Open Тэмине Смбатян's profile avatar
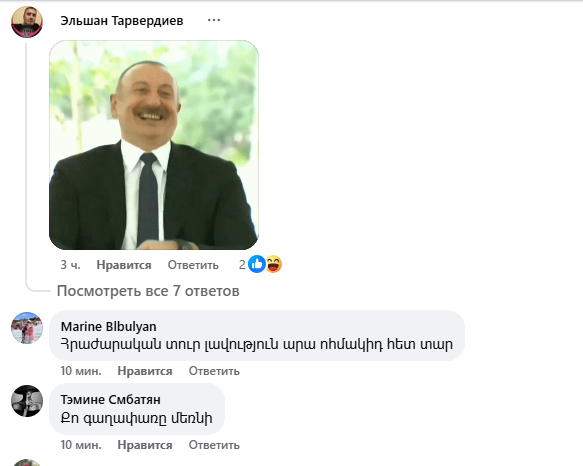Viewport: 583px width, 466px height. pos(27,401)
